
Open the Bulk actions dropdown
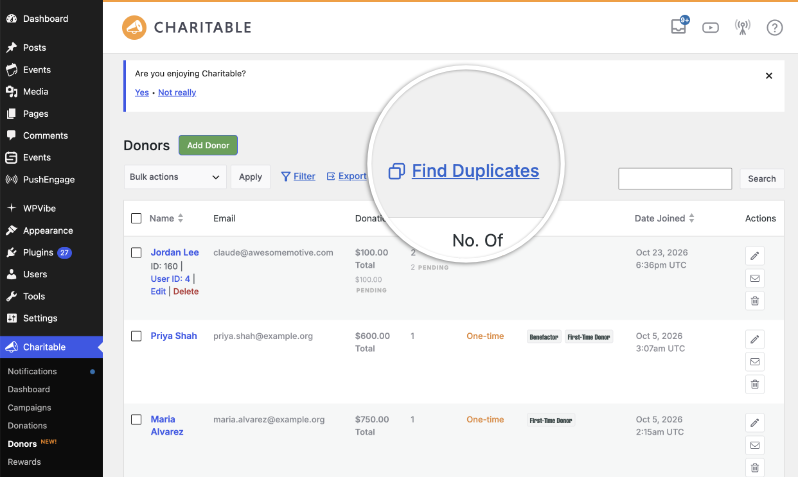(175, 177)
